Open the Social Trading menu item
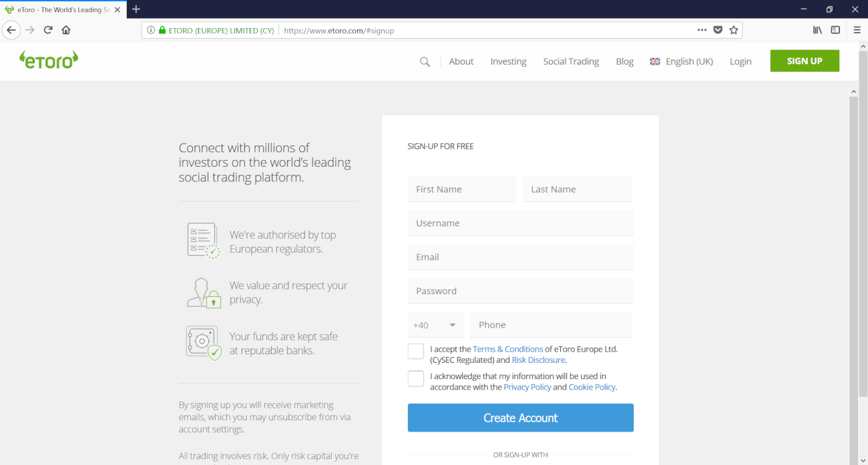The image size is (868, 465). pyautogui.click(x=571, y=61)
